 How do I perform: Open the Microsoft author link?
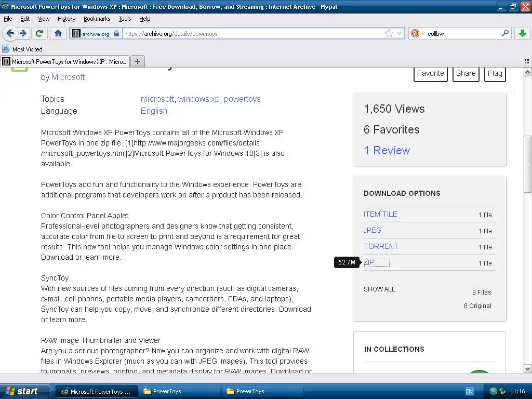coord(68,77)
